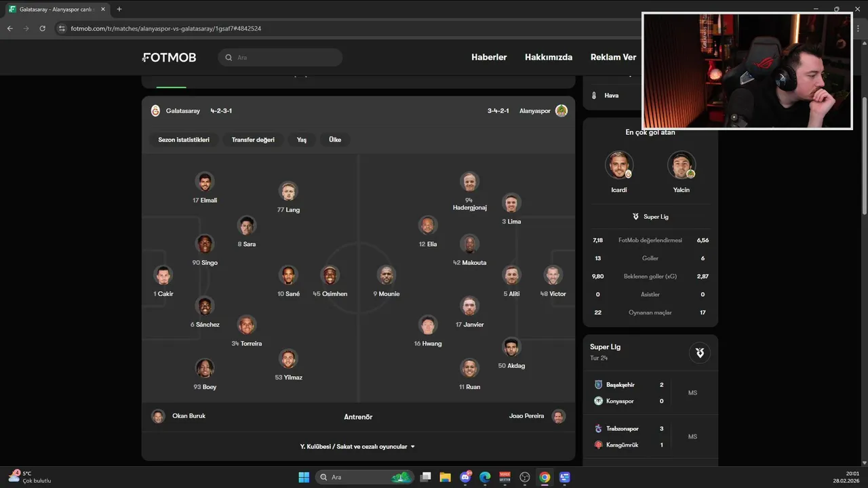Open Elia player avatar
This screenshot has height=488, width=868.
(428, 225)
